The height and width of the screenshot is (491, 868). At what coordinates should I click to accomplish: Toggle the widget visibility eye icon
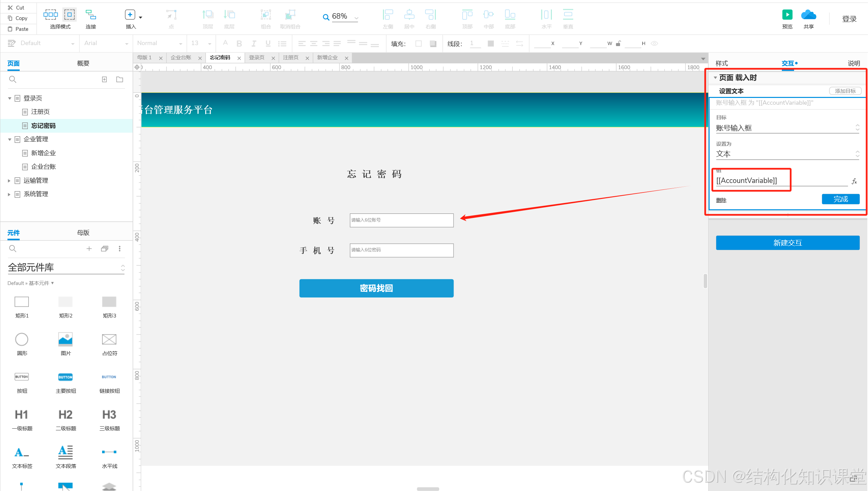pyautogui.click(x=654, y=43)
